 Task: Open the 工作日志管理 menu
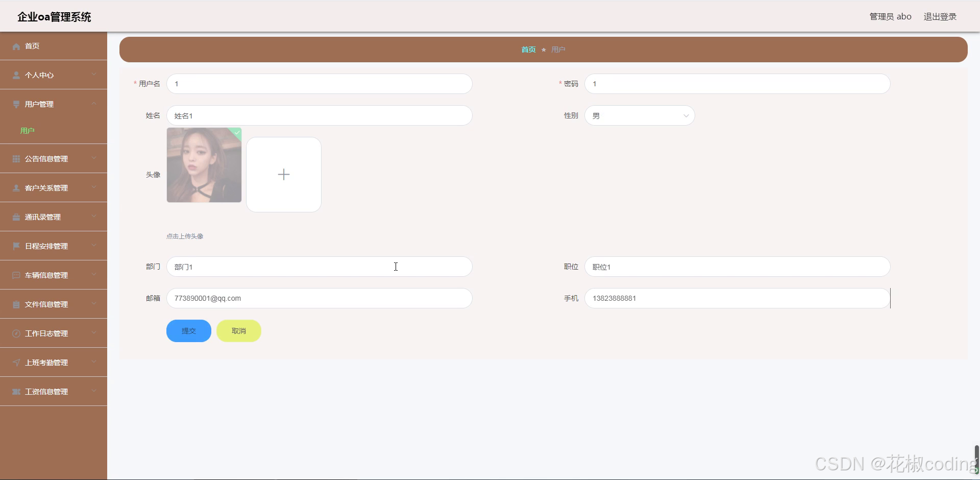pyautogui.click(x=54, y=333)
